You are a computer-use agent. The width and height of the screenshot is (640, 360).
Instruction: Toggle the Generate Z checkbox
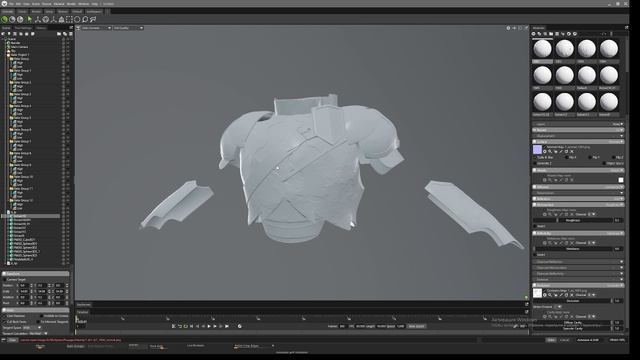click(535, 163)
